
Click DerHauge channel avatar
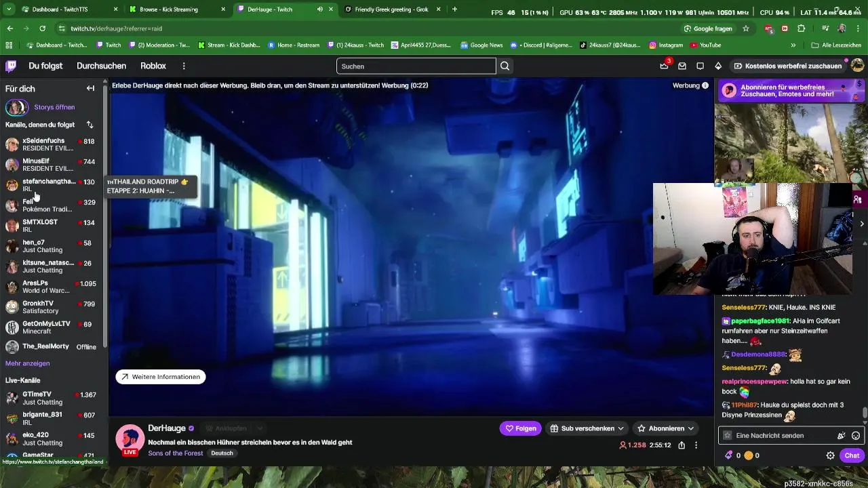click(130, 439)
